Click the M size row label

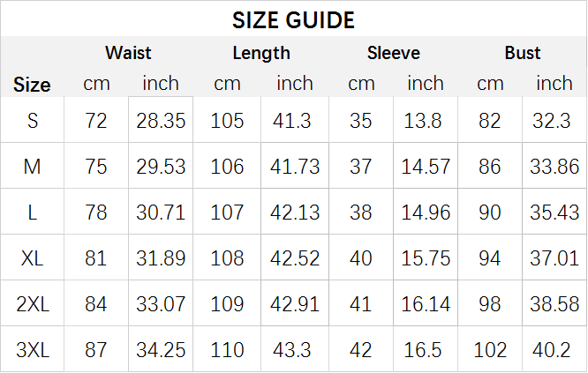(x=33, y=167)
